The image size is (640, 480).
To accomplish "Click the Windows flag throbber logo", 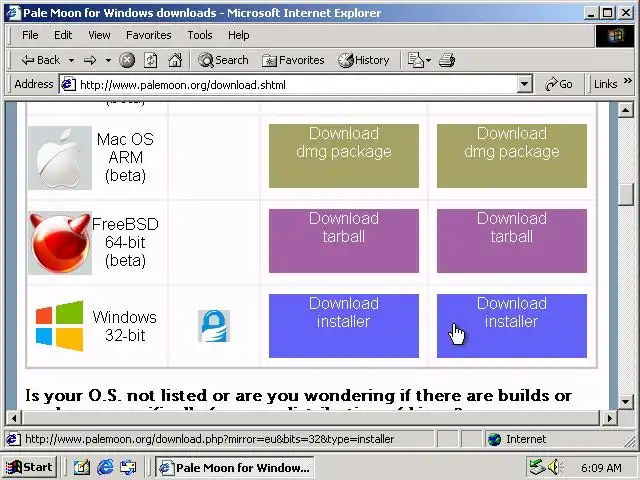I will [615, 36].
